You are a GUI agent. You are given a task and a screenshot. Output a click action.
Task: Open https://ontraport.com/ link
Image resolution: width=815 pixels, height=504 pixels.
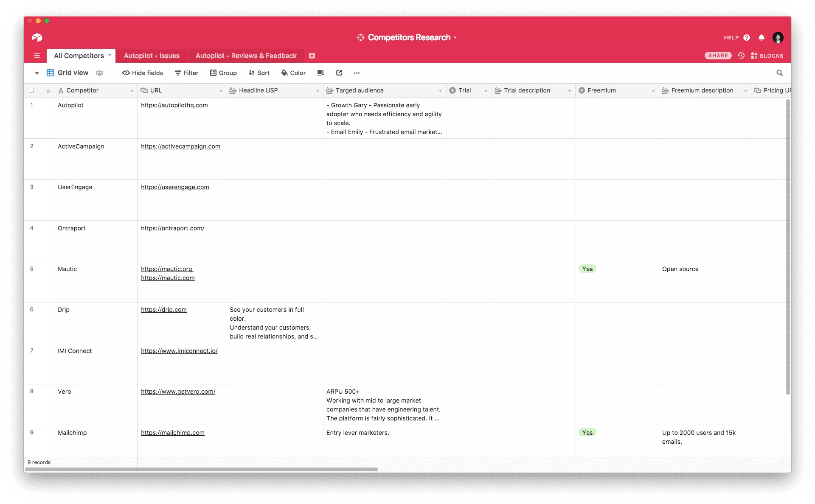pos(172,228)
